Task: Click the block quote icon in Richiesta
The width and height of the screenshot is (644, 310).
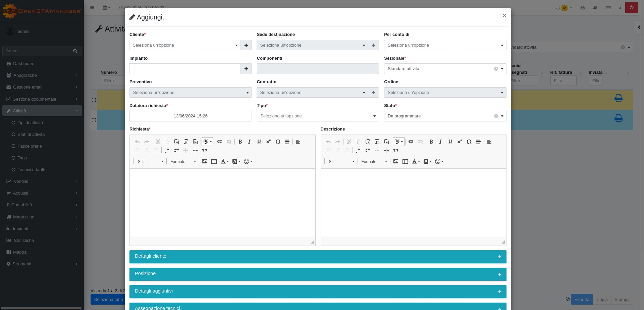Action: (x=205, y=151)
